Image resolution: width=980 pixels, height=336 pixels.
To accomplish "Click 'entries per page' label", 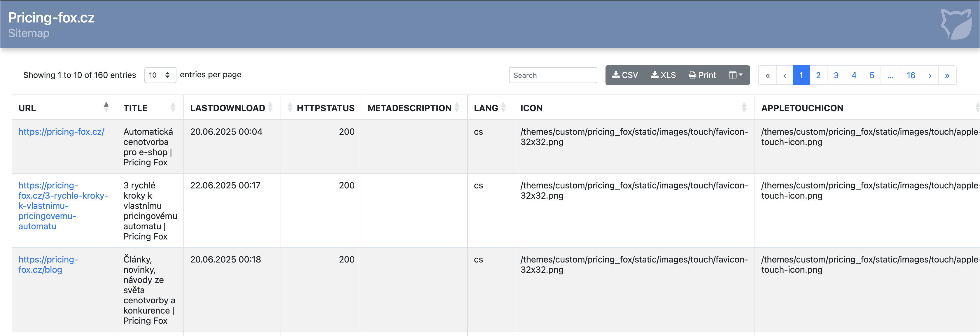I will pos(210,75).
